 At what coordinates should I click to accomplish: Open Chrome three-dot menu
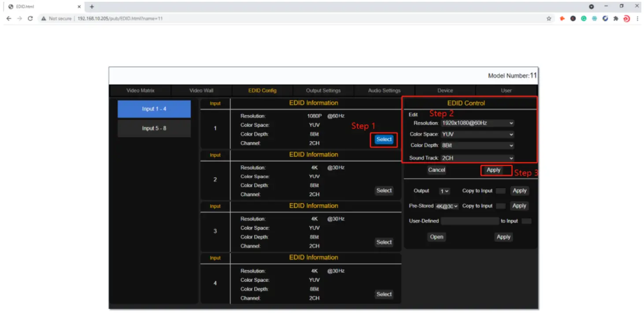tap(637, 19)
